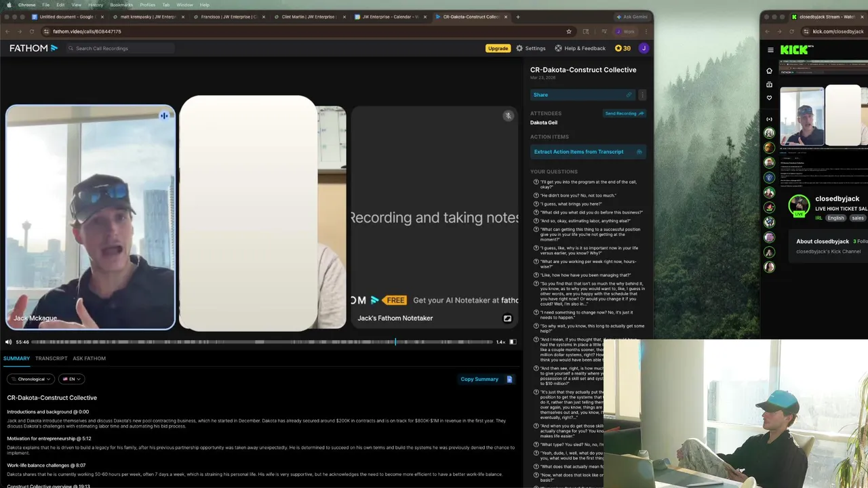Click question icon beside "I'll get you into the program"
Viewport: 868px width, 488px height.
click(x=536, y=182)
